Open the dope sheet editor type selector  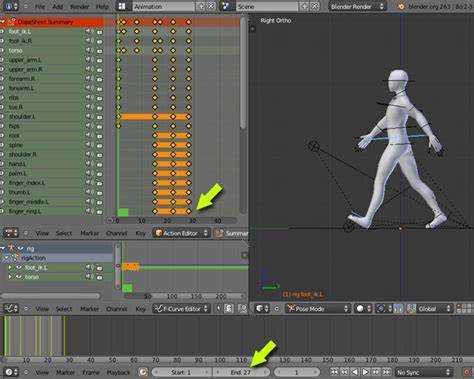(11, 233)
